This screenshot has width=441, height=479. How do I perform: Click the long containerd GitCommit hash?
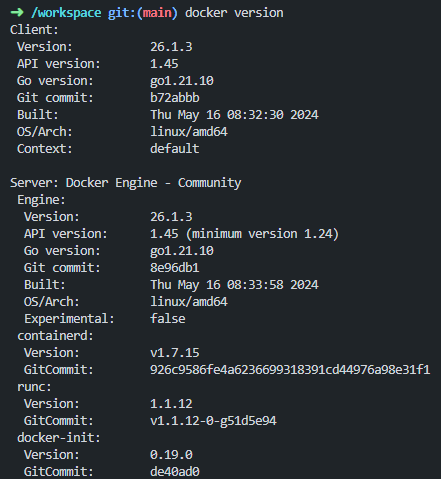coord(290,370)
